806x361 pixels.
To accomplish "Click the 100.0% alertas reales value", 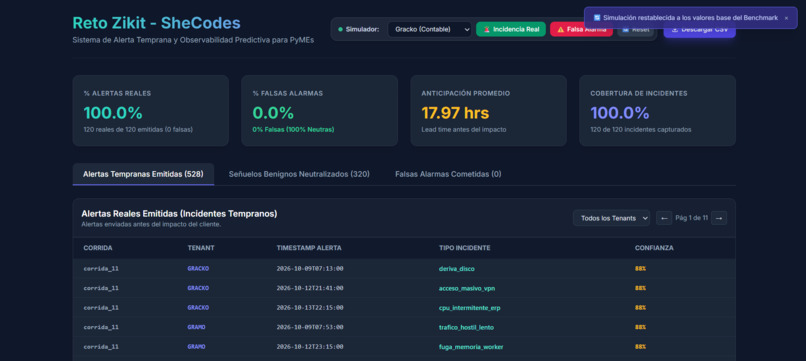I will tap(113, 113).
